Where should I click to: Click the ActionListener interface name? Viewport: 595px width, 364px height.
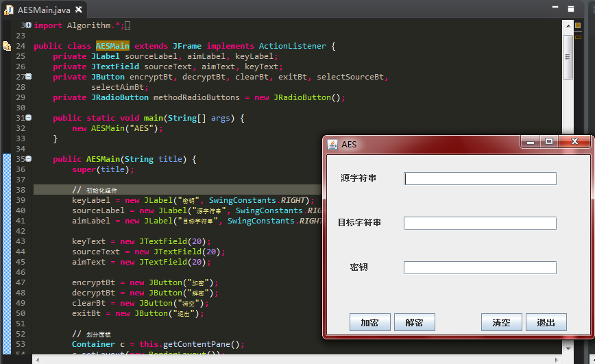[292, 46]
